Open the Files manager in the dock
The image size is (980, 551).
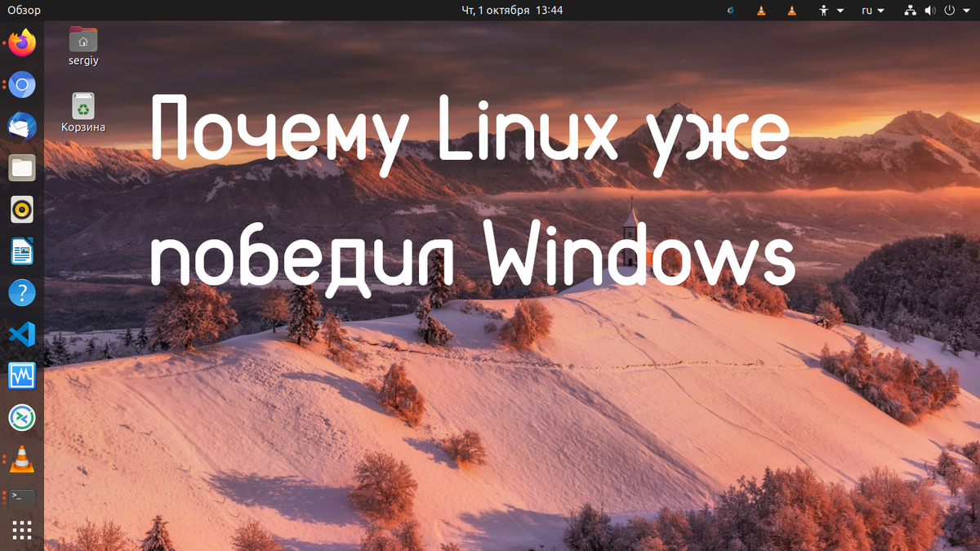pos(22,168)
